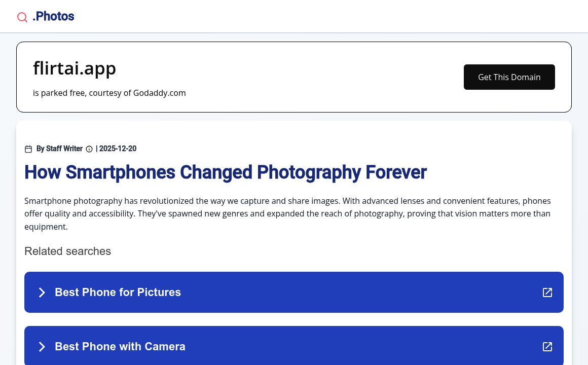Click the info icon after Staff Writer
The width and height of the screenshot is (588, 365).
pos(89,149)
